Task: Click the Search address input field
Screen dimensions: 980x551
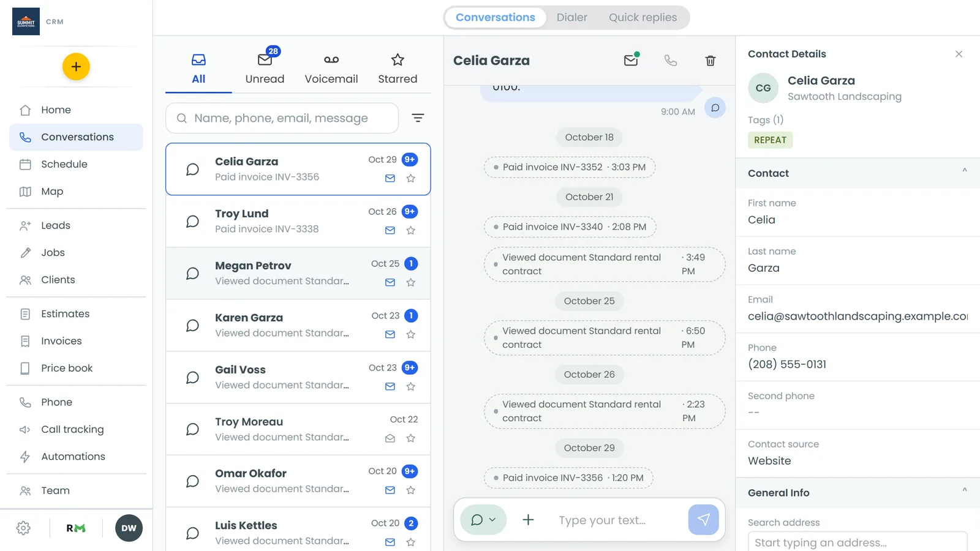Action: tap(858, 542)
